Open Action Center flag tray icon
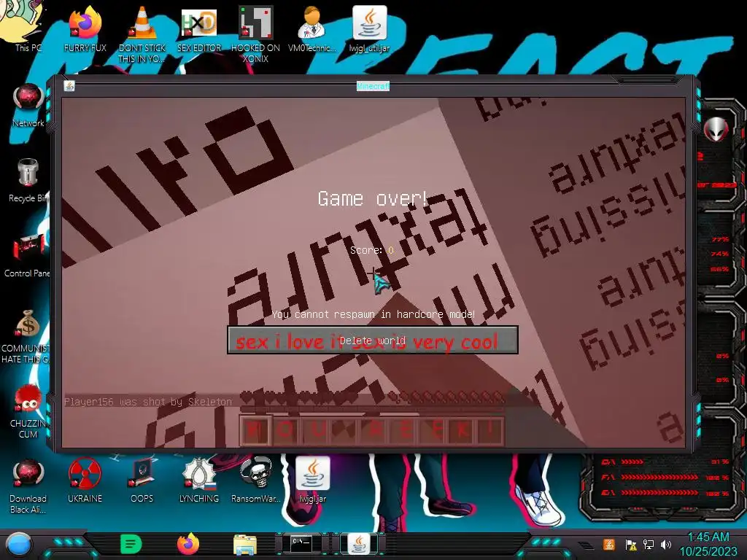The width and height of the screenshot is (747, 560). [631, 544]
